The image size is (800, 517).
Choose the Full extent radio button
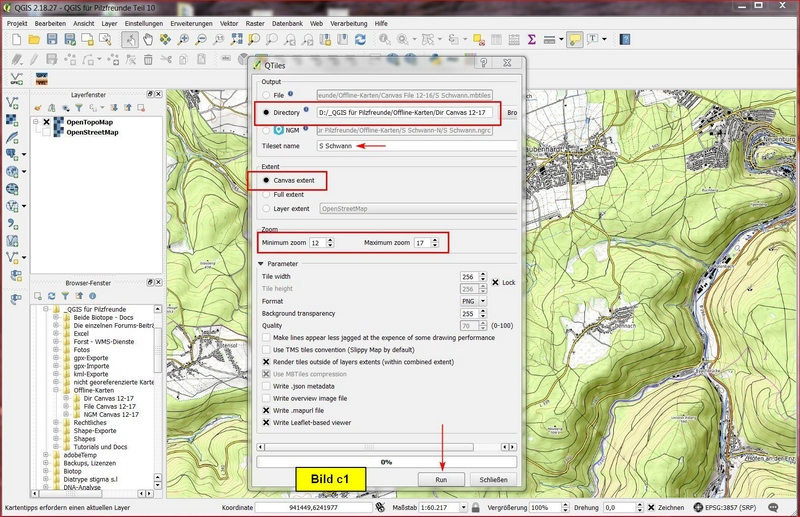[x=266, y=194]
